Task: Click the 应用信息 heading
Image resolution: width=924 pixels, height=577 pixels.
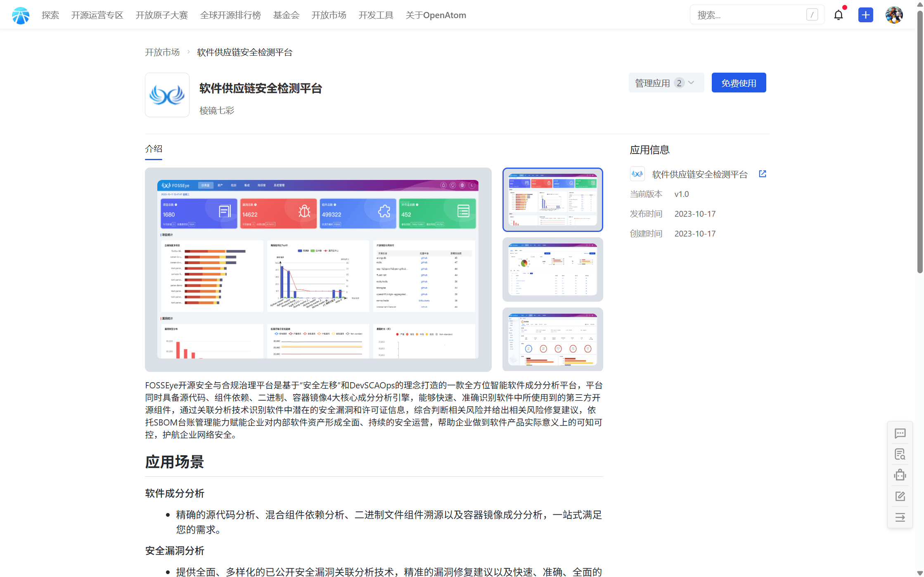Action: [649, 150]
